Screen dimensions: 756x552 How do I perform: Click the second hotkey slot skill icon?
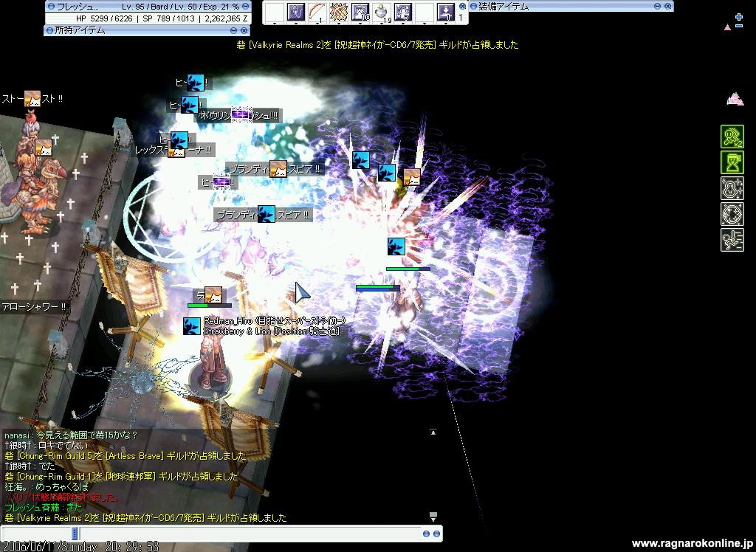click(x=296, y=12)
